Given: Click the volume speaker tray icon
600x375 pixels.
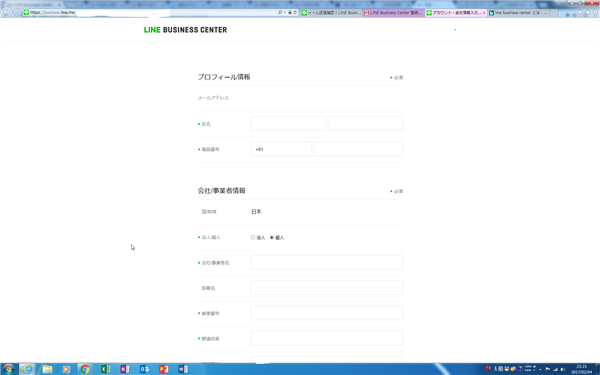Looking at the screenshot, I should (563, 369).
